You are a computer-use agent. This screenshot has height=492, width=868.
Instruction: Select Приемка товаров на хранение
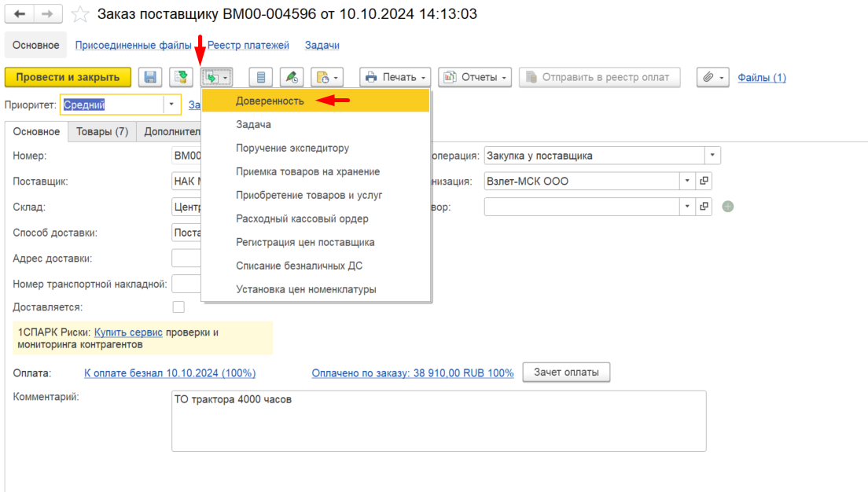(315, 171)
